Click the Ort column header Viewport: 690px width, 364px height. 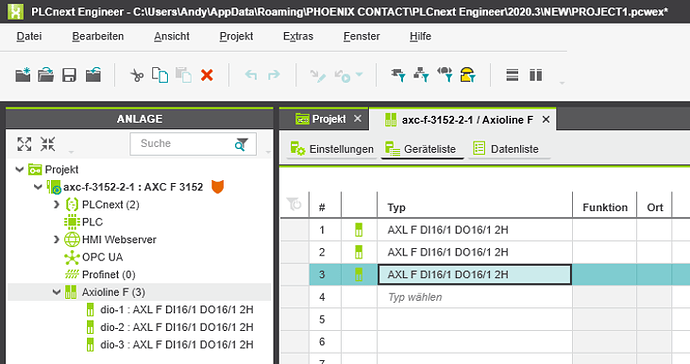coord(654,207)
